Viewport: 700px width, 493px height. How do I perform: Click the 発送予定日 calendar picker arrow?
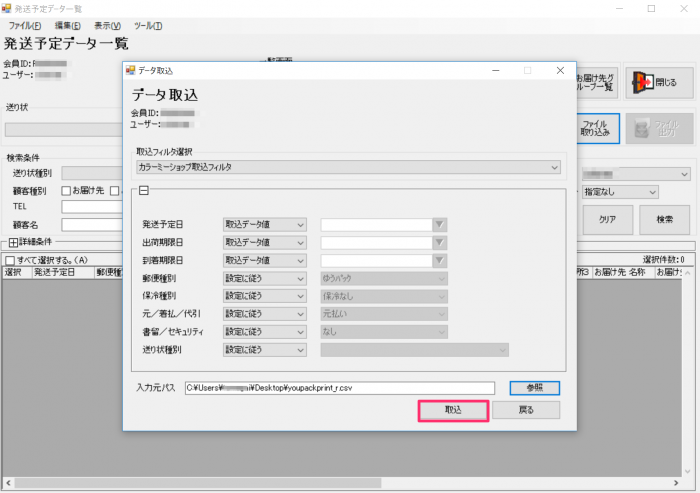point(438,225)
